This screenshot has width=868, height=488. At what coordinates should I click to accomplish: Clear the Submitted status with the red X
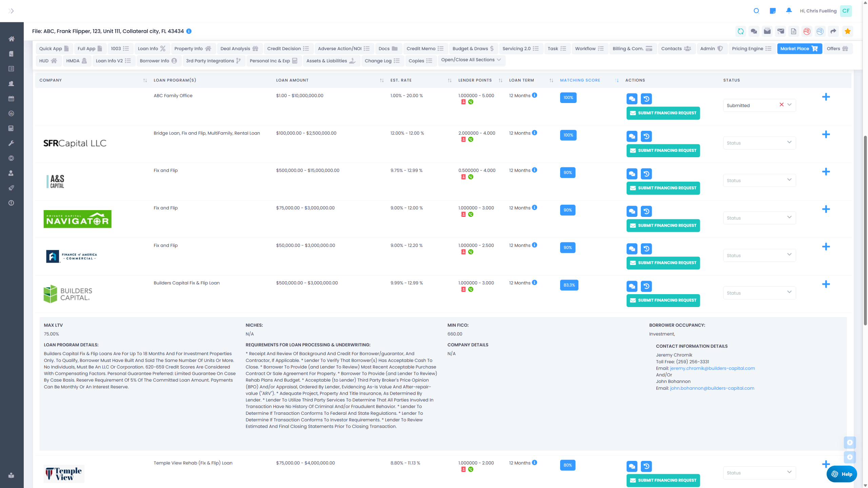pos(781,105)
